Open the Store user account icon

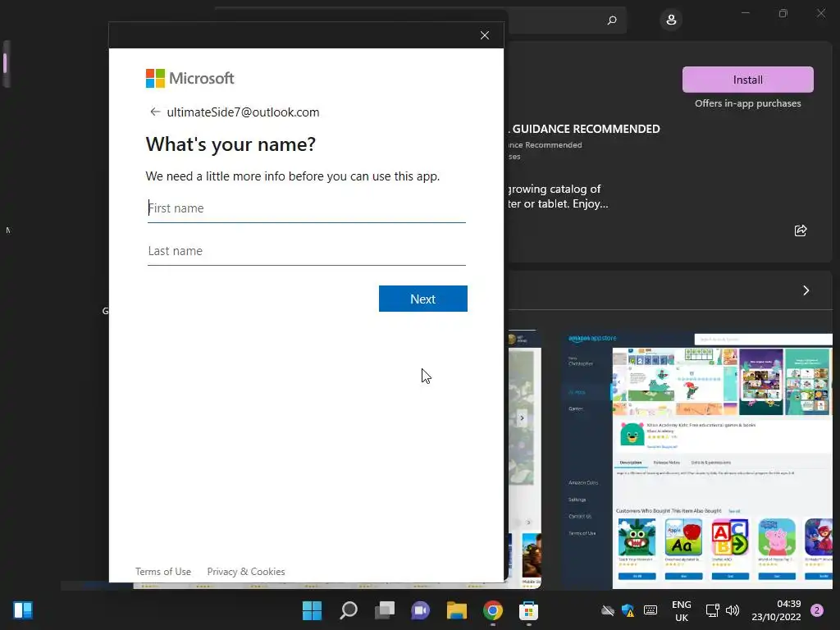pyautogui.click(x=671, y=21)
